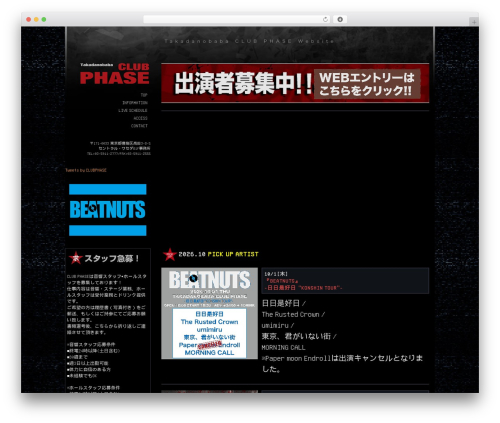Image resolution: width=500 pixels, height=423 pixels.
Task: Click the Paper moon Endroll cancellation notice
Action: (x=342, y=363)
